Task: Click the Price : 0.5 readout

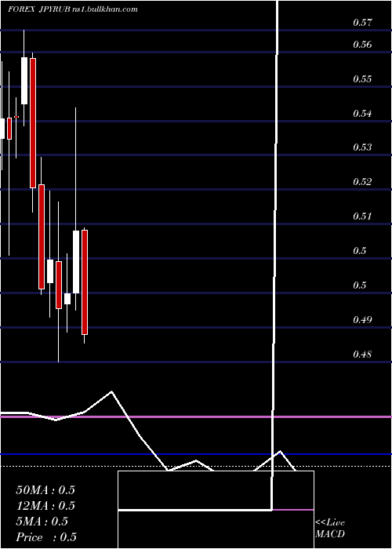Action: 46,537
